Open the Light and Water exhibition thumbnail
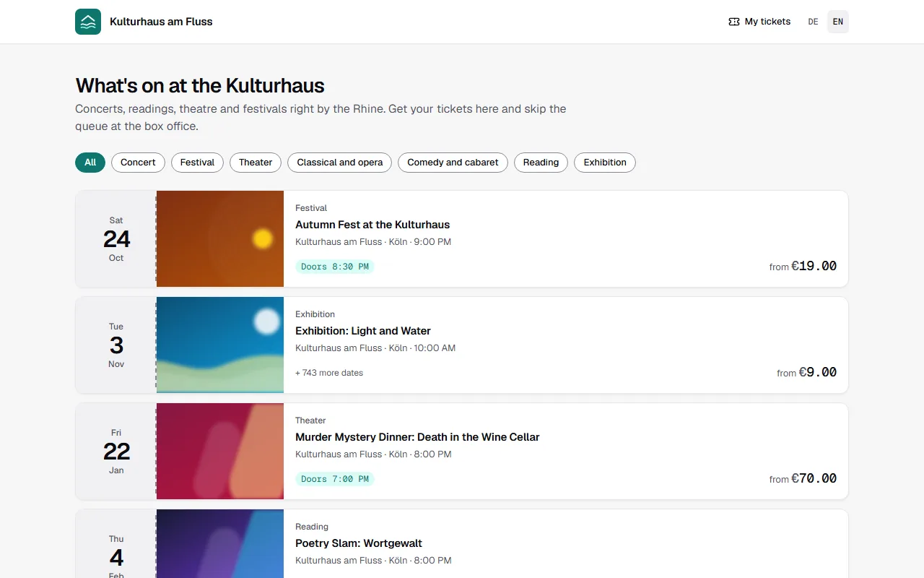 pos(220,345)
